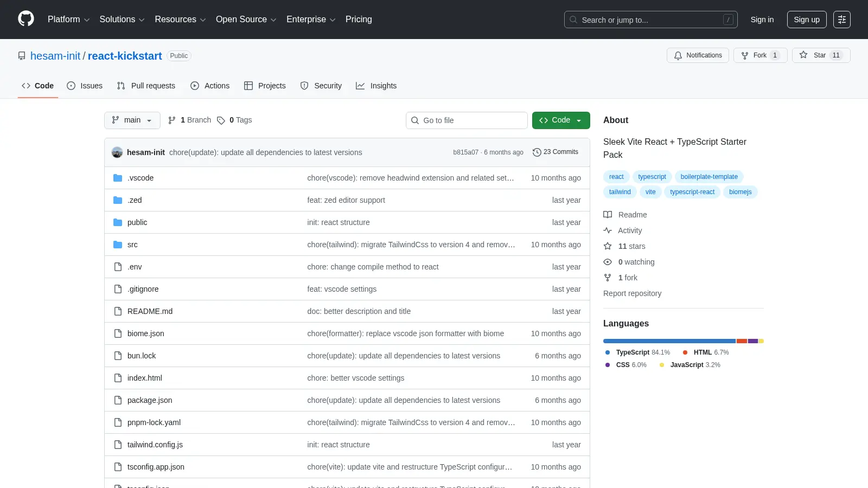Viewport: 868px width, 488px height.
Task: Click the fork icon next to 1 fork
Action: pos(608,278)
